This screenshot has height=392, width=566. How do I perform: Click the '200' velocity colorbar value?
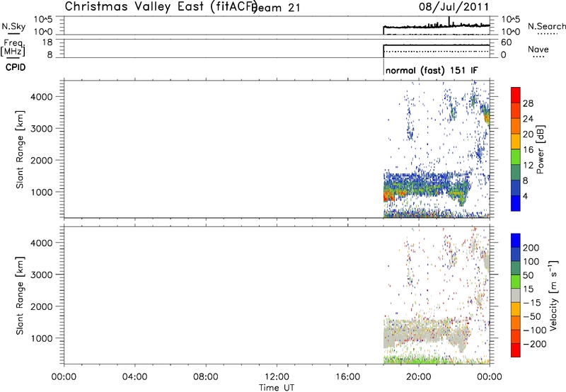point(531,248)
